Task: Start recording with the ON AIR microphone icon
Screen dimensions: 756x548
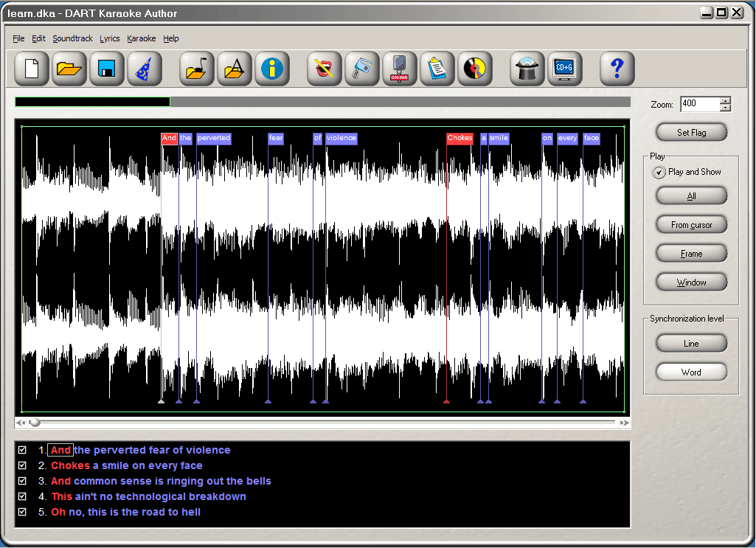Action: (399, 68)
